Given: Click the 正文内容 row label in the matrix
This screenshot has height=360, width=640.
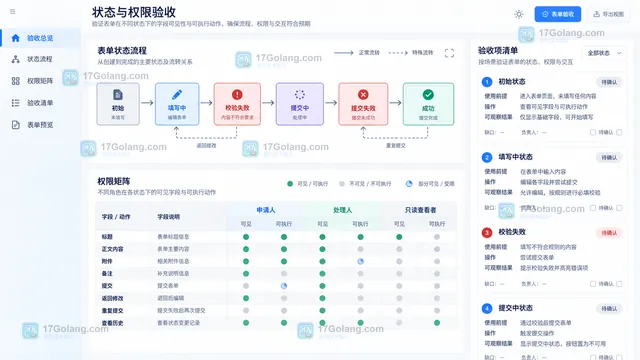Looking at the screenshot, I should point(112,249).
